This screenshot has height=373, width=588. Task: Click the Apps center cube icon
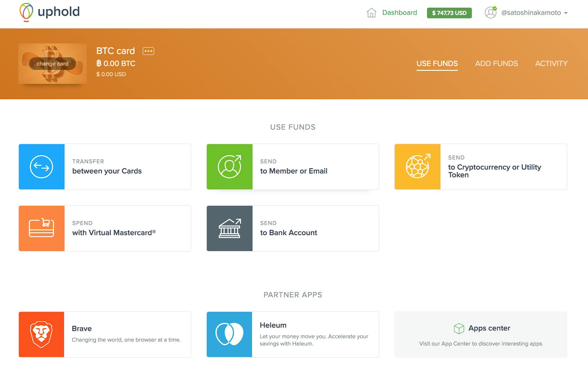pos(459,328)
